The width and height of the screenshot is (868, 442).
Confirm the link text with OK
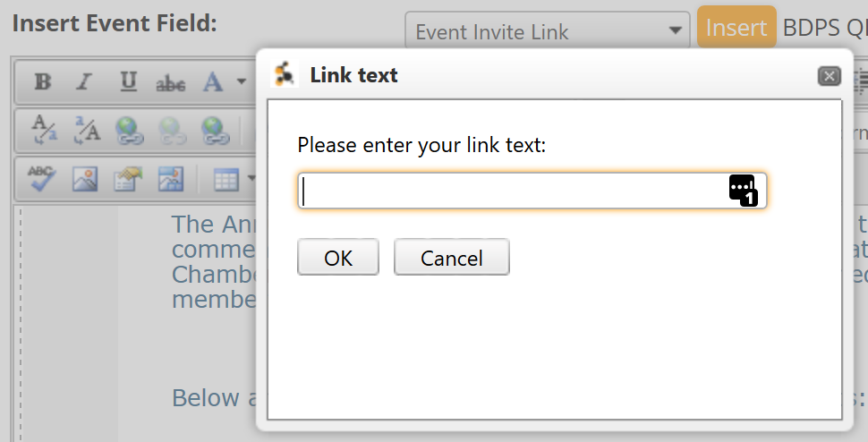coord(338,258)
